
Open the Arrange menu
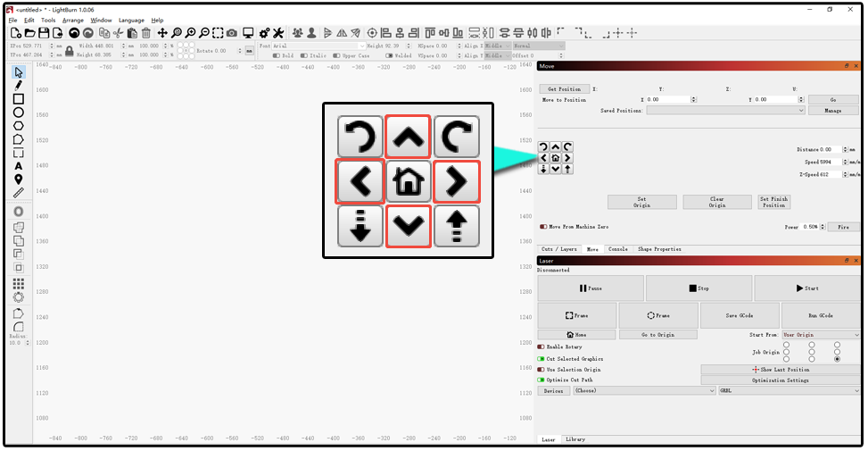[73, 20]
